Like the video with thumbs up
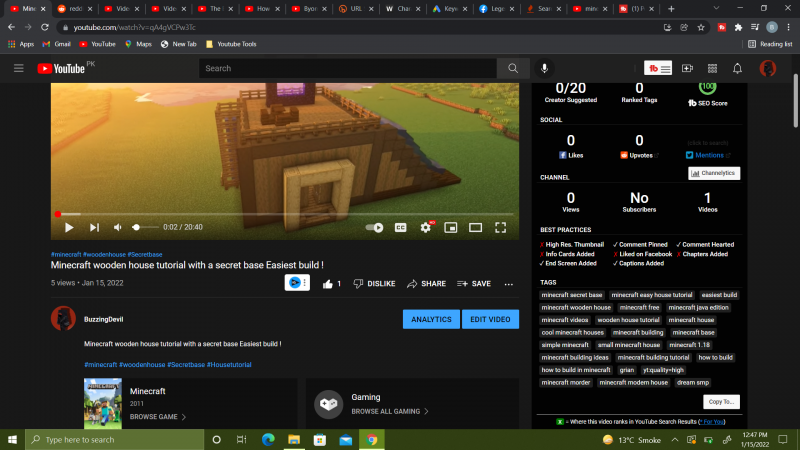 point(328,284)
